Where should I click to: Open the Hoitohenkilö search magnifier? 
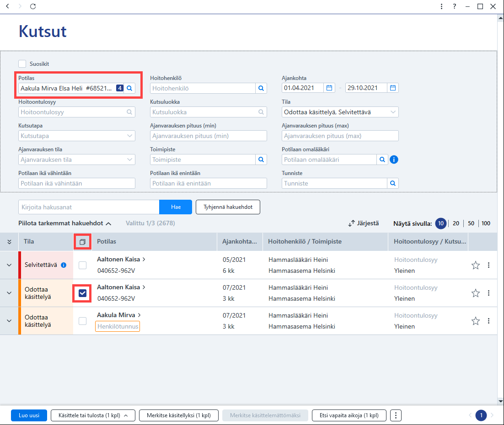[261, 88]
